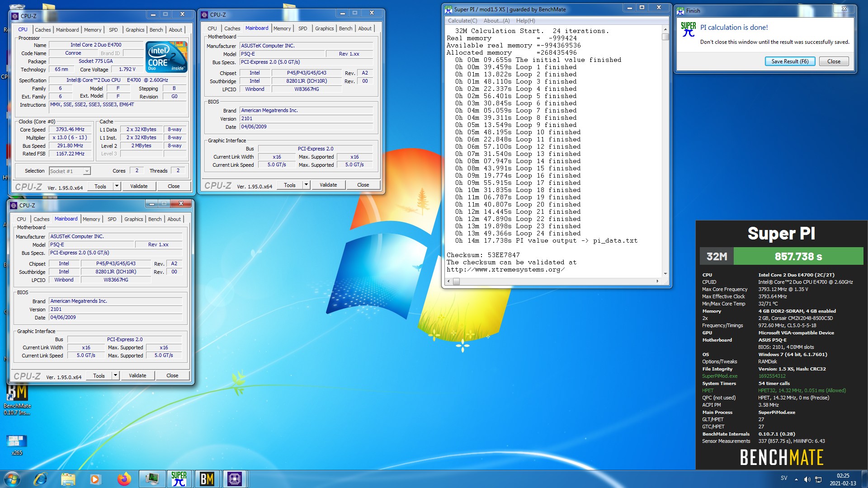Click Close button in bottom CPU-Z
Image resolution: width=868 pixels, height=488 pixels.
[172, 375]
